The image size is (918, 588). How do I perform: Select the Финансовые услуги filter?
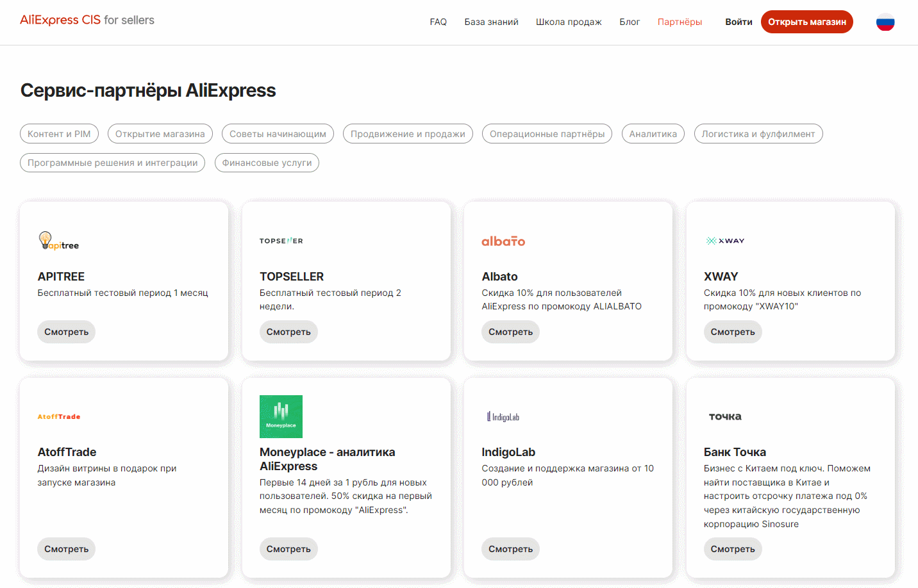pos(267,163)
